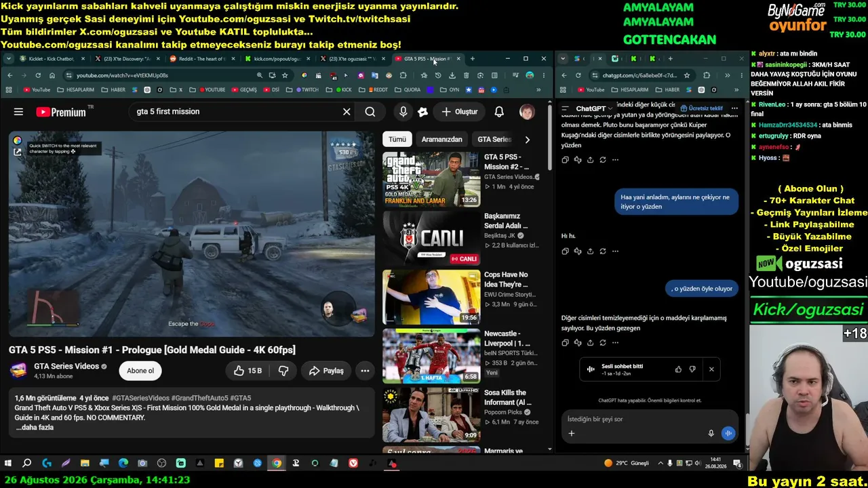Image resolution: width=868 pixels, height=488 pixels.
Task: Open Franklin and Lamar Mission #2 thumbnail
Action: click(x=431, y=179)
